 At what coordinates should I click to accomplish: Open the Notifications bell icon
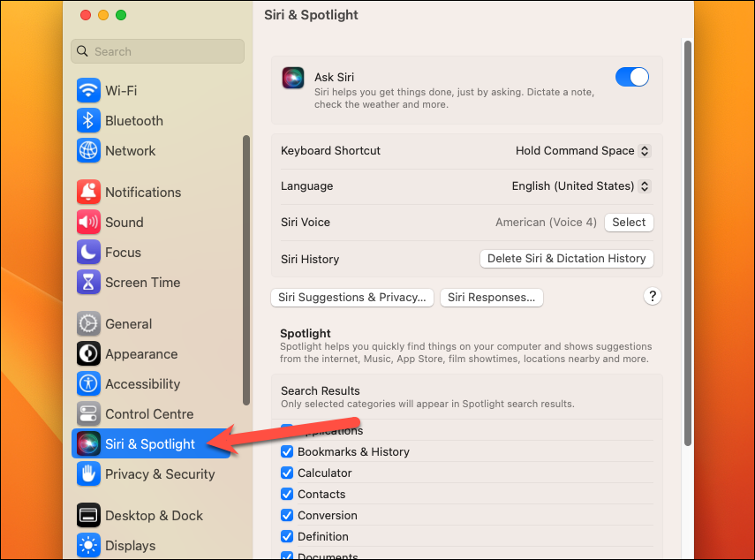pos(88,192)
